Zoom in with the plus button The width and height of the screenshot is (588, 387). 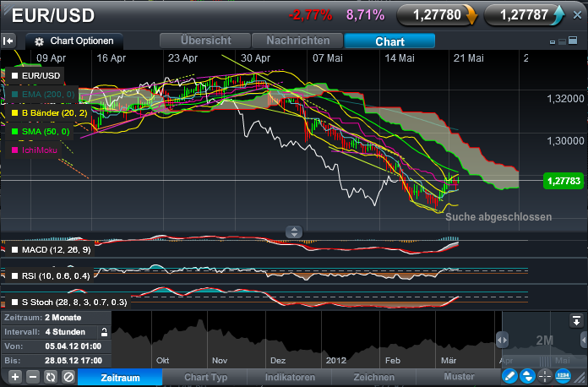coord(15,377)
